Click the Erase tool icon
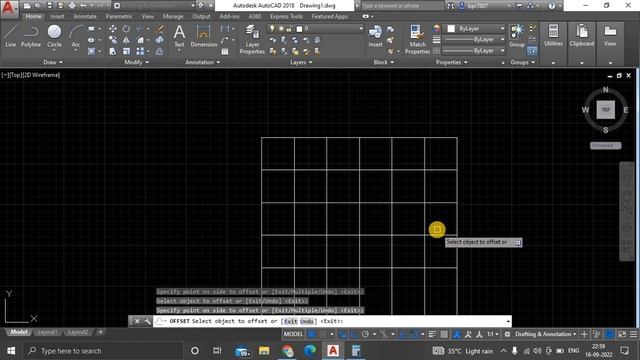 160,29
